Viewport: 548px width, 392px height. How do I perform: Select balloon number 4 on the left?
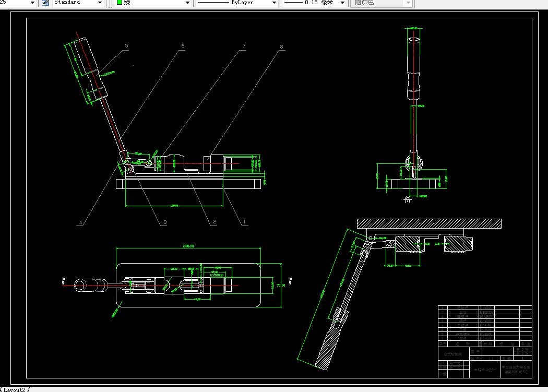click(80, 222)
